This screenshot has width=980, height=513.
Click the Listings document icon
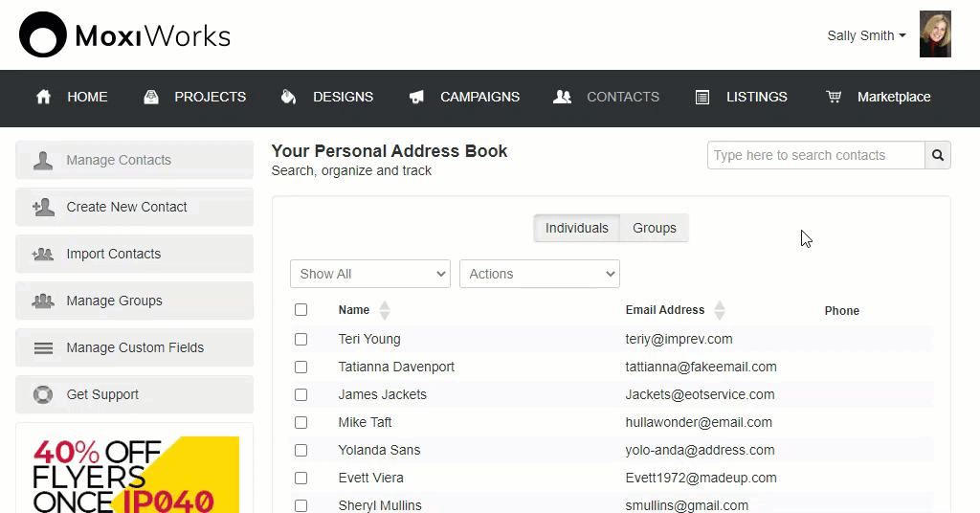point(702,97)
